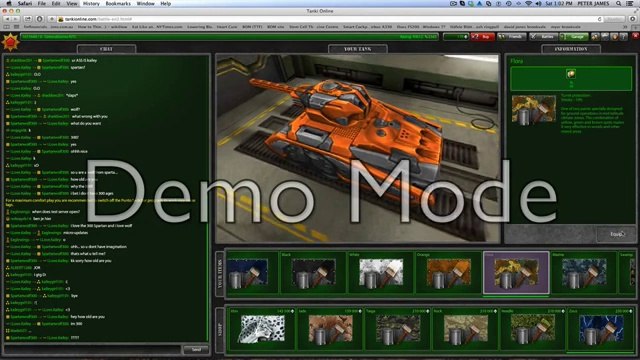
Task: Click the sound toggle icon in game toolbar
Action: tap(614, 37)
